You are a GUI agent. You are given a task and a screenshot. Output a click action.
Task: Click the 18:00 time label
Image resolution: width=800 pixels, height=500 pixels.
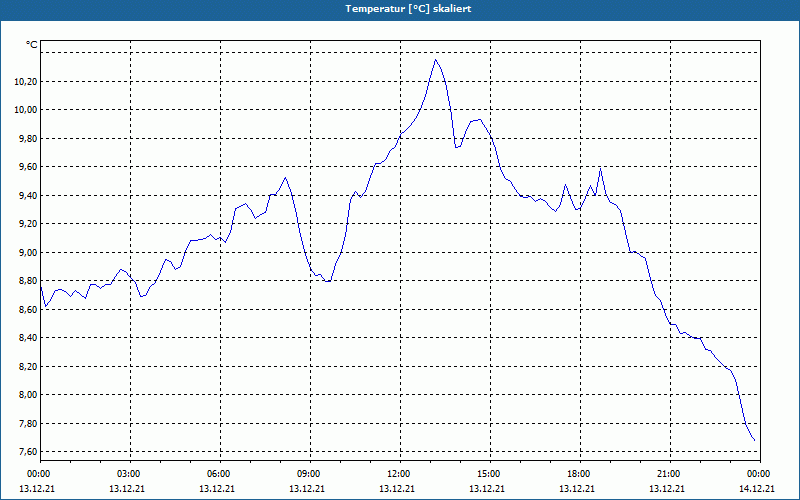click(580, 474)
